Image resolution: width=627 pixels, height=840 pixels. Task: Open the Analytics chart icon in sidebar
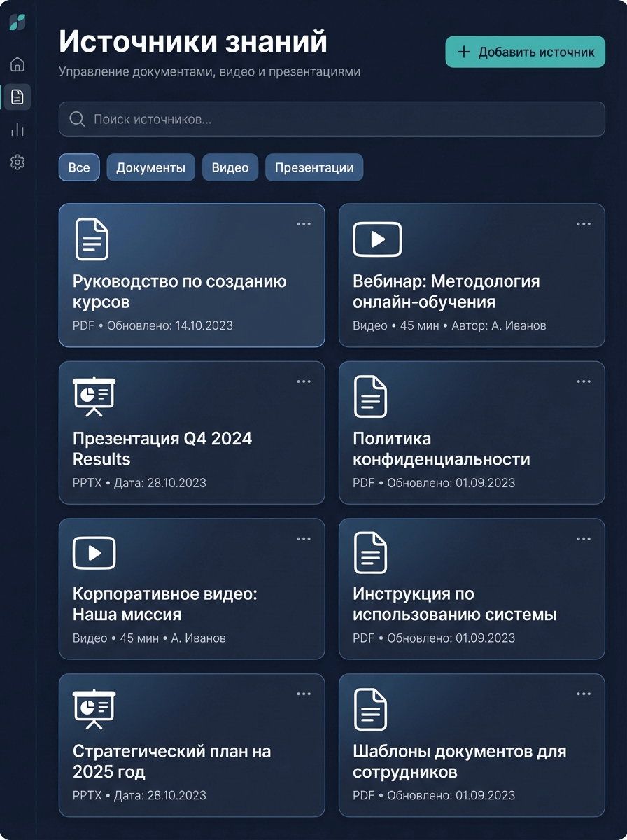point(17,129)
